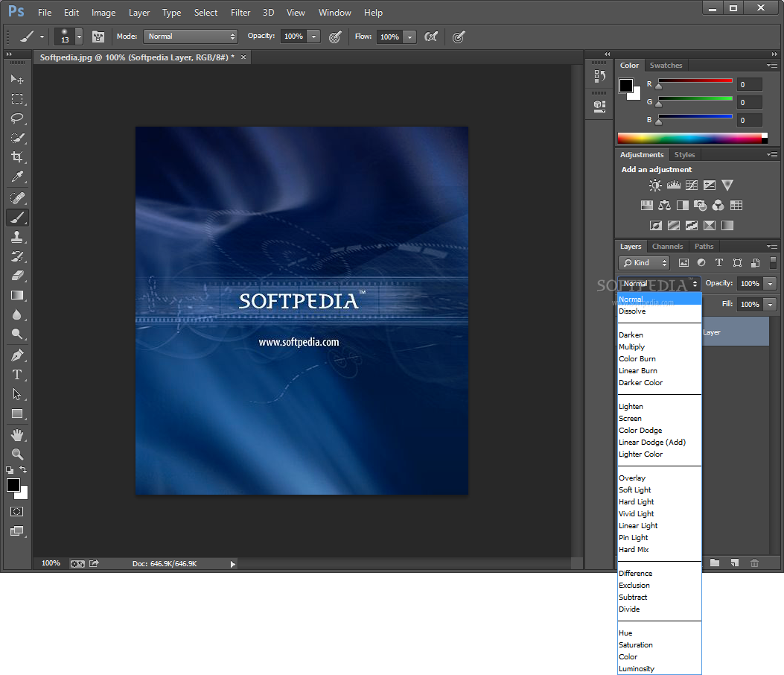
Task: Swap foreground and background colors
Action: coord(23,469)
